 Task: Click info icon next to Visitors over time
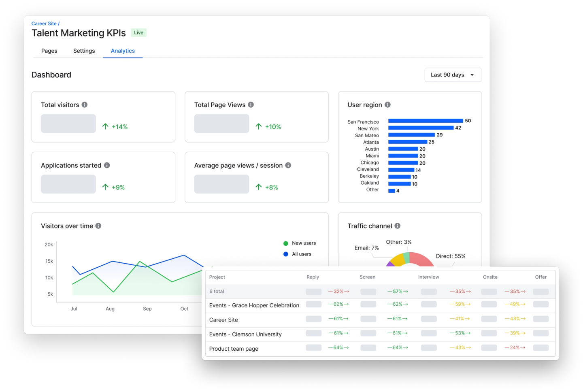98,226
